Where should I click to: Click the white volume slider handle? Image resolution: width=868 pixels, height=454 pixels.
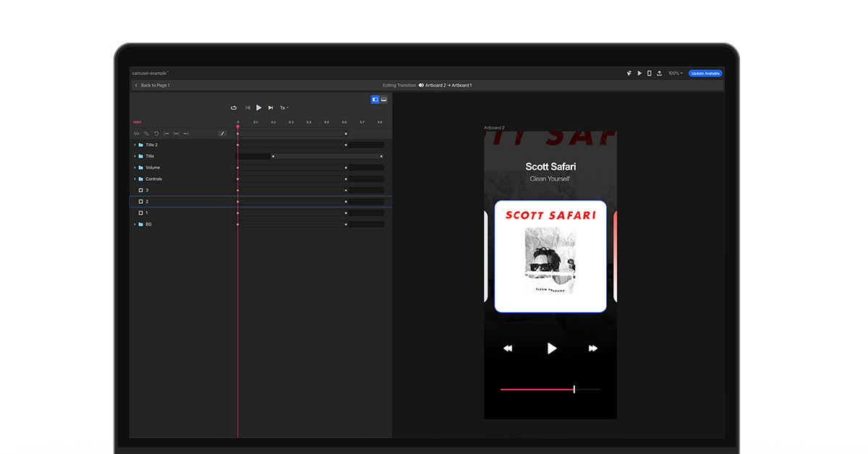tap(574, 390)
